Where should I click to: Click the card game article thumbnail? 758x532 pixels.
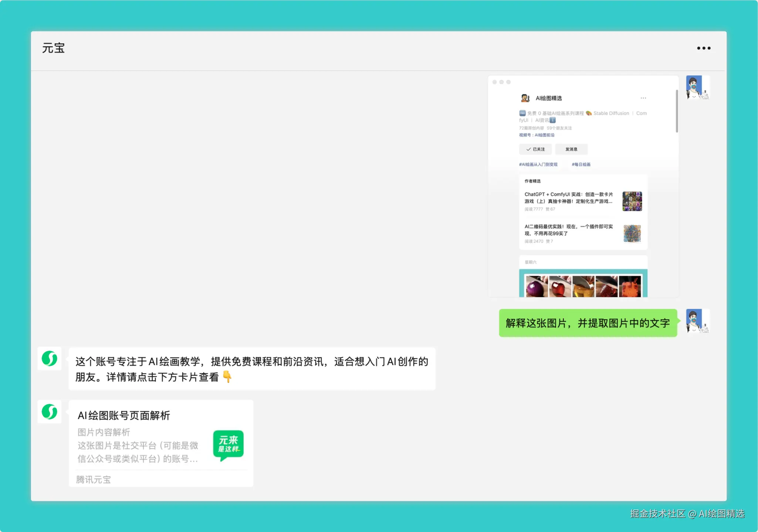click(x=632, y=201)
